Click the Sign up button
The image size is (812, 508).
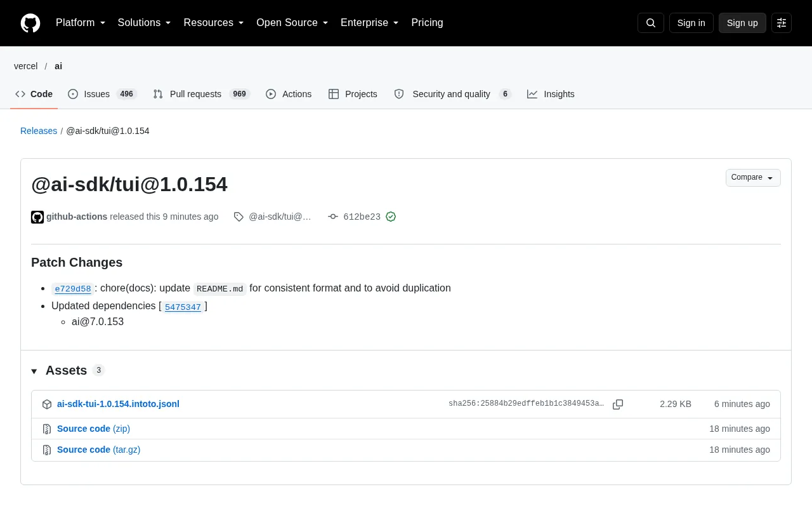742,23
